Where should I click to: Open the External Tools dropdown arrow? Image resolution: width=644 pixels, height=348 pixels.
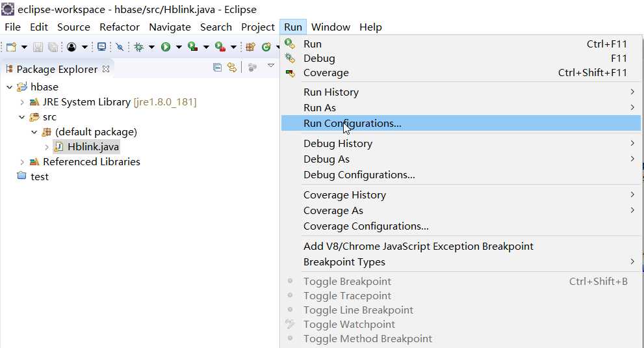[x=234, y=47]
